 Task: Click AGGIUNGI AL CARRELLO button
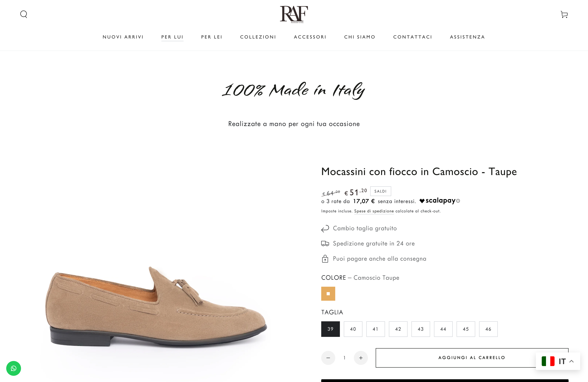[471, 357]
